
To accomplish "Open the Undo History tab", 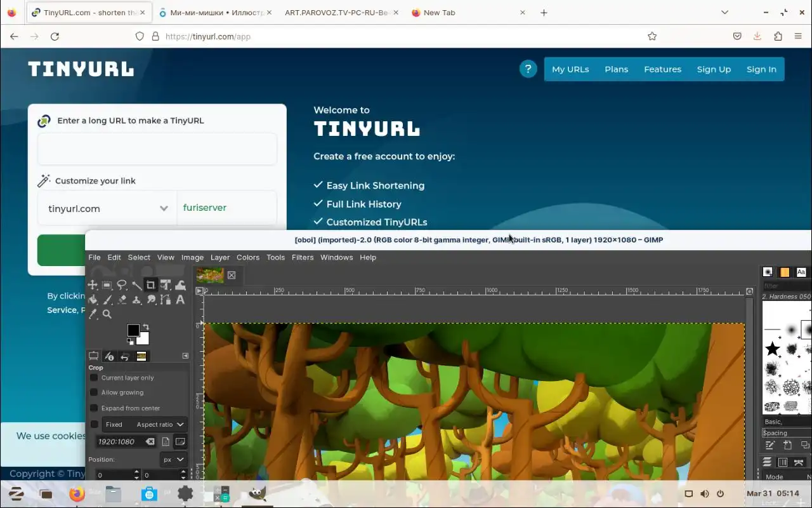I will click(125, 356).
